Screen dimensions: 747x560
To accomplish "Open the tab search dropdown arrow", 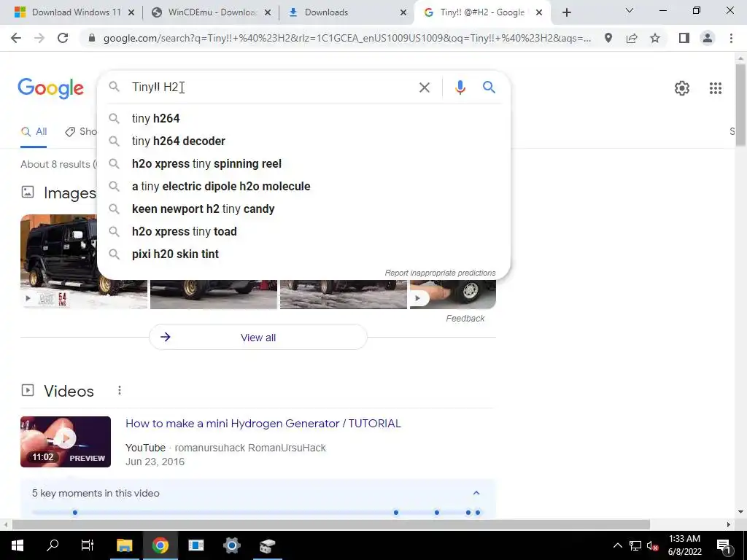I will click(x=630, y=10).
